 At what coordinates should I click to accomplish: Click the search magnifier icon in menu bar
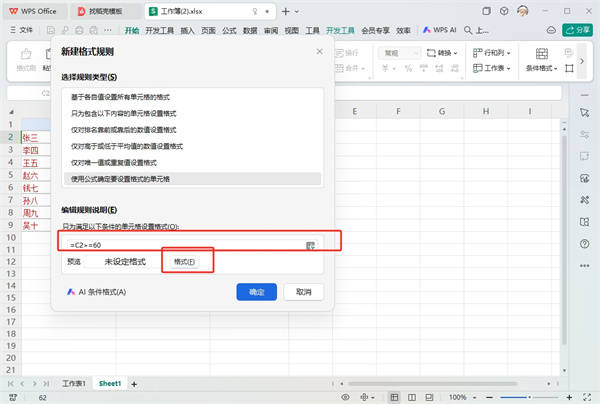click(x=468, y=30)
